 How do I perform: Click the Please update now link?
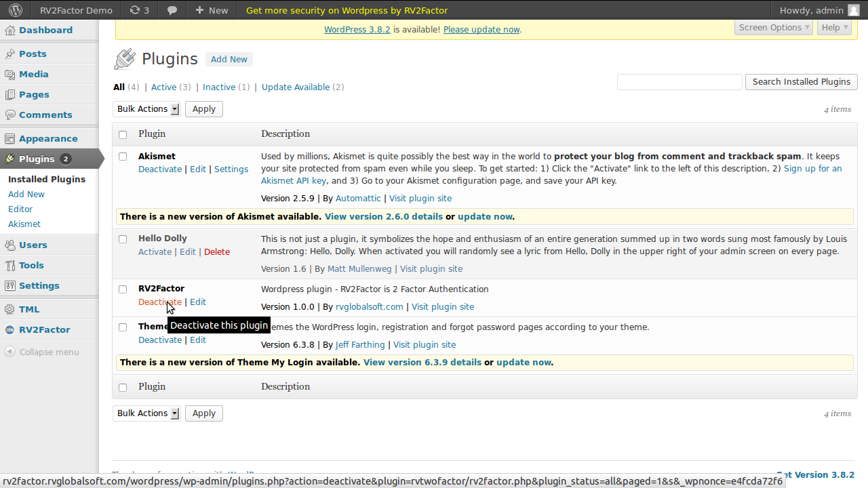[x=481, y=29]
